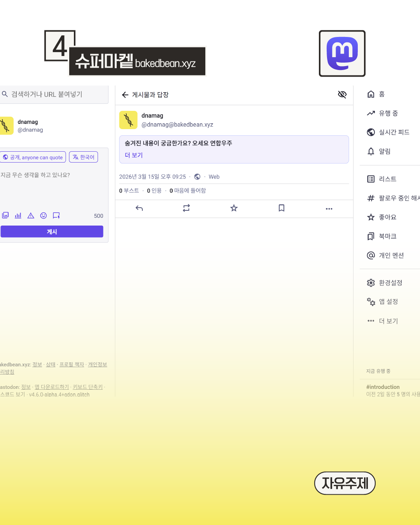Open 알림 notifications in the sidebar
The image size is (420, 525).
(x=385, y=151)
